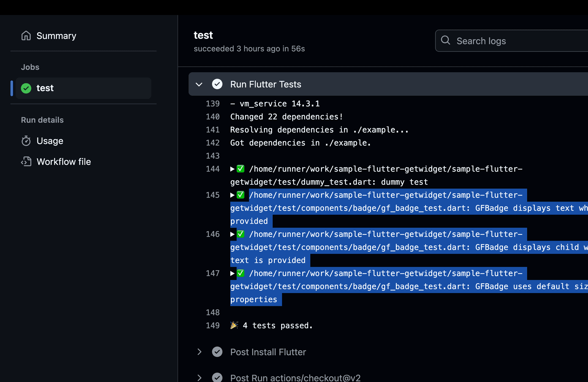Click the party popper emoji on line 149
588x382 pixels.
[234, 325]
